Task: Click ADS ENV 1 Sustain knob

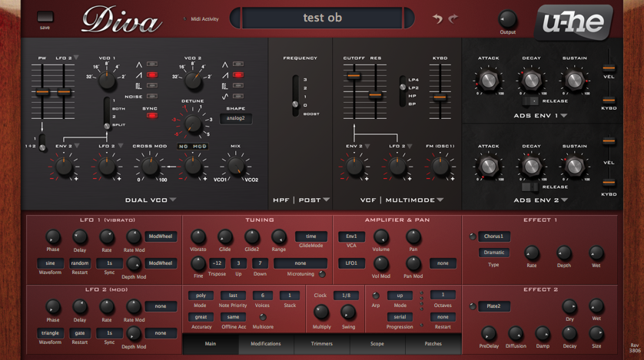Action: (x=575, y=81)
